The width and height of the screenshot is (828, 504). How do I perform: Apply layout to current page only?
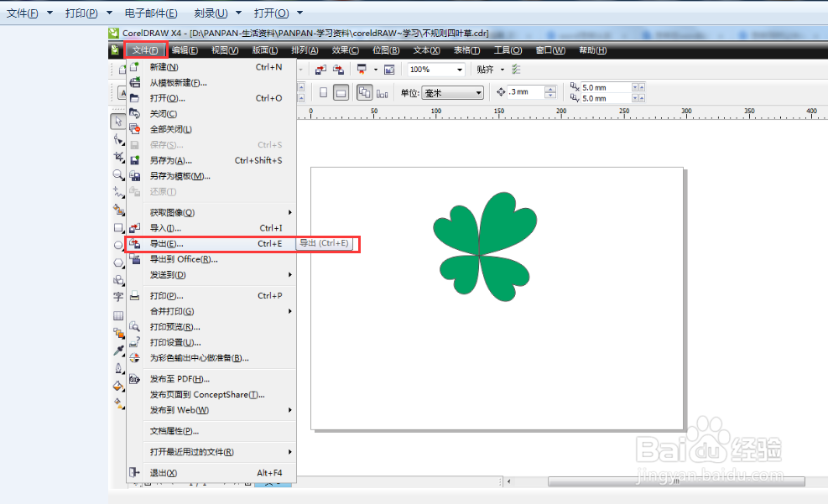pos(383,93)
